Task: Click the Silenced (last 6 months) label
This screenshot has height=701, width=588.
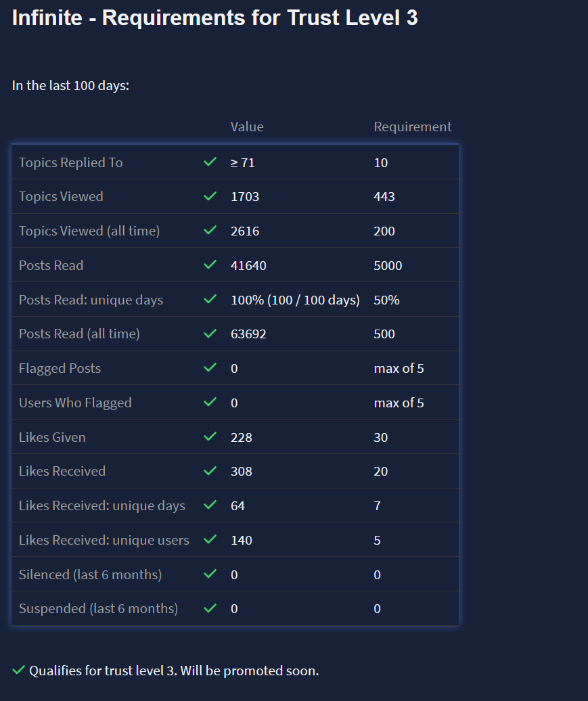Action: click(90, 575)
